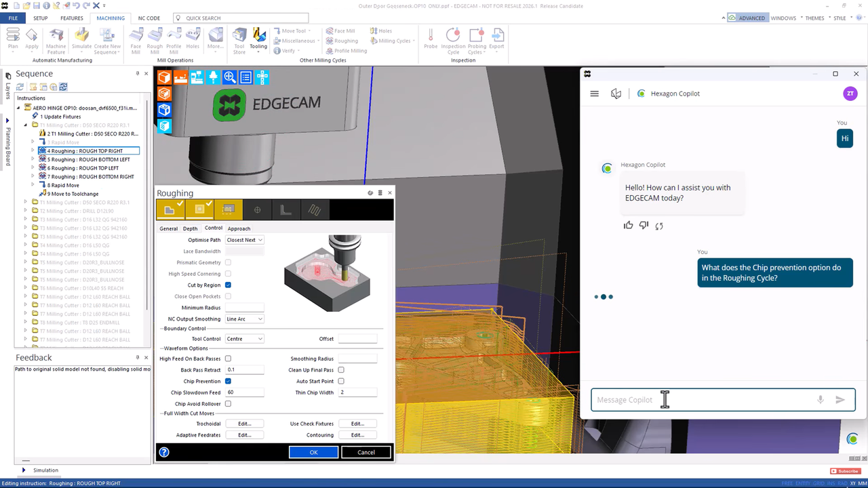
Task: Expand the 5 Roughing : ROUGH BOTTOM LEFT node
Action: click(x=33, y=159)
